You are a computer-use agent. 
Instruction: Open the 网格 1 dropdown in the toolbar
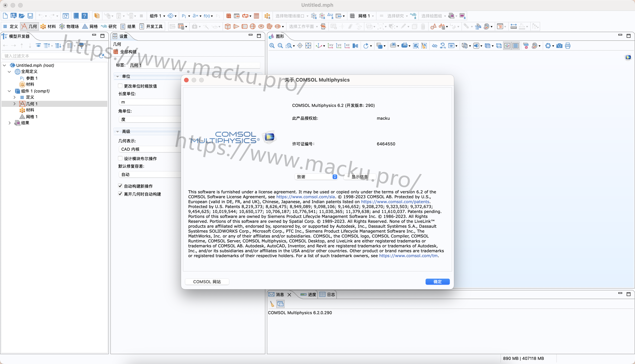click(366, 16)
